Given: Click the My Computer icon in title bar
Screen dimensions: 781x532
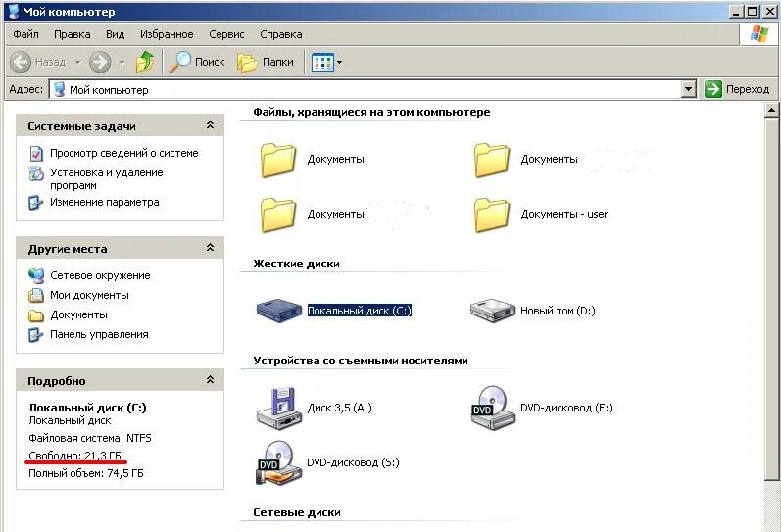Looking at the screenshot, I should click(x=14, y=11).
